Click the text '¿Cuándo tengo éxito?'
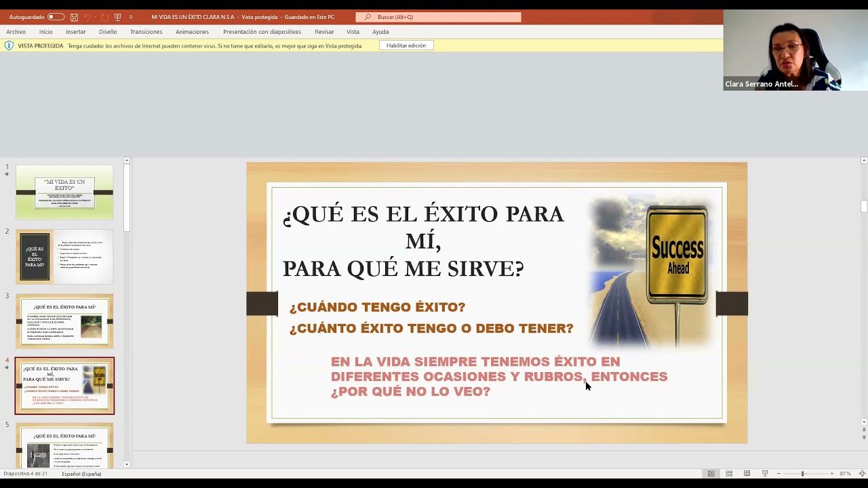 pyautogui.click(x=377, y=307)
